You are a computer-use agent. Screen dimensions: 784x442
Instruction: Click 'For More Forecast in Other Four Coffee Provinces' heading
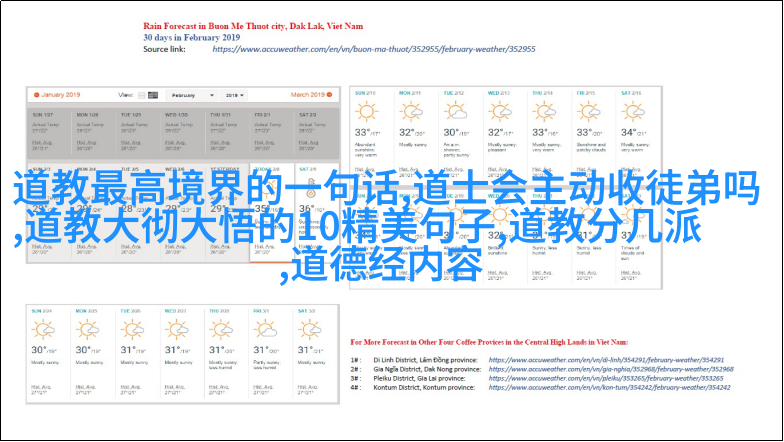point(489,342)
